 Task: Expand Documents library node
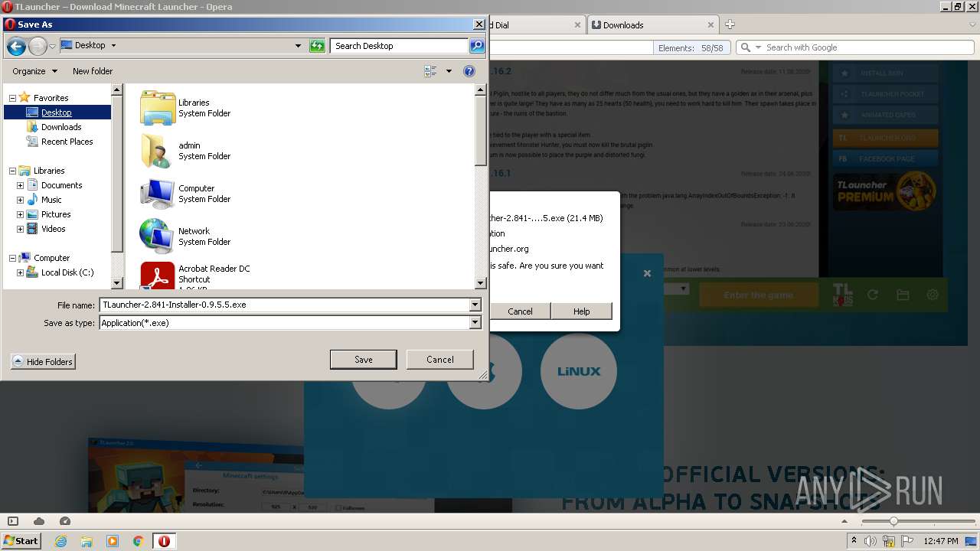click(20, 185)
